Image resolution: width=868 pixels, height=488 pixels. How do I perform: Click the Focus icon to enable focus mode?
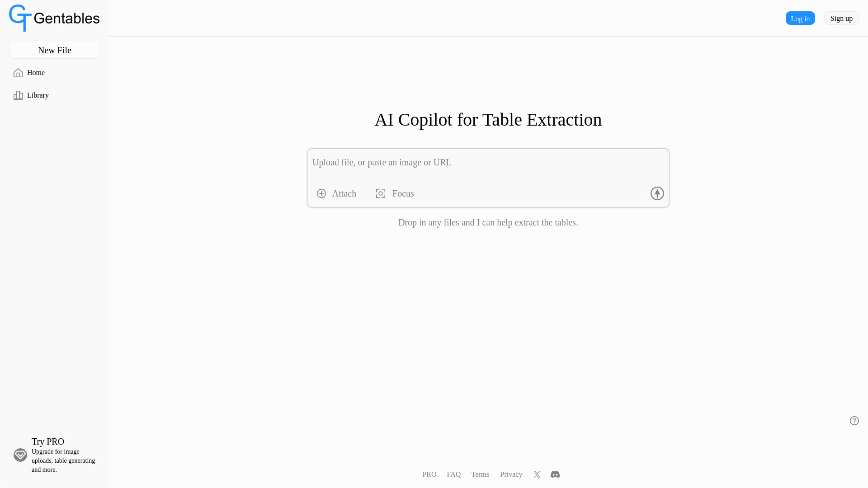coord(380,193)
